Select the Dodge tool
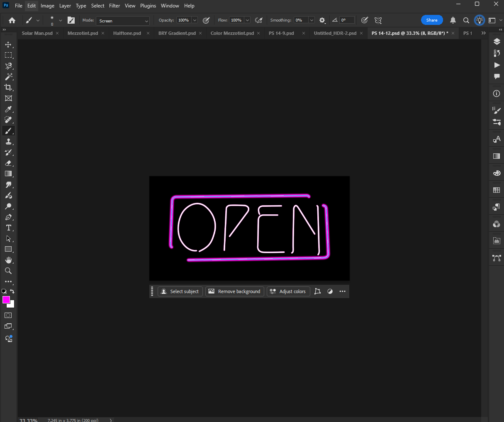This screenshot has width=504, height=422. tap(8, 206)
